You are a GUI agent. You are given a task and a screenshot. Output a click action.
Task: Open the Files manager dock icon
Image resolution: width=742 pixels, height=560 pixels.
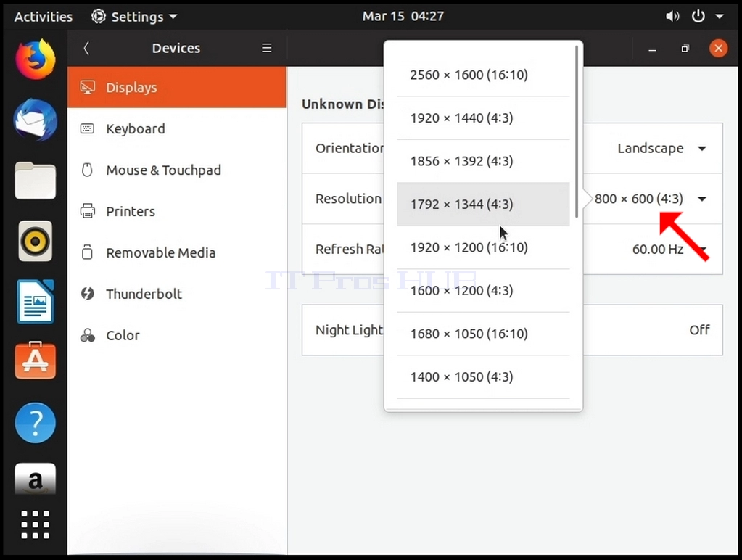tap(36, 181)
